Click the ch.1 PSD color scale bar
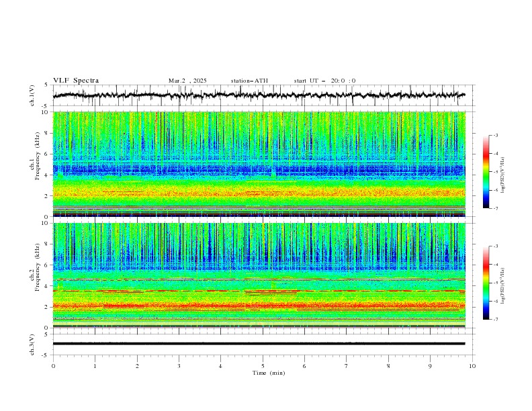Screen dimensions: 532x411 click(486, 172)
